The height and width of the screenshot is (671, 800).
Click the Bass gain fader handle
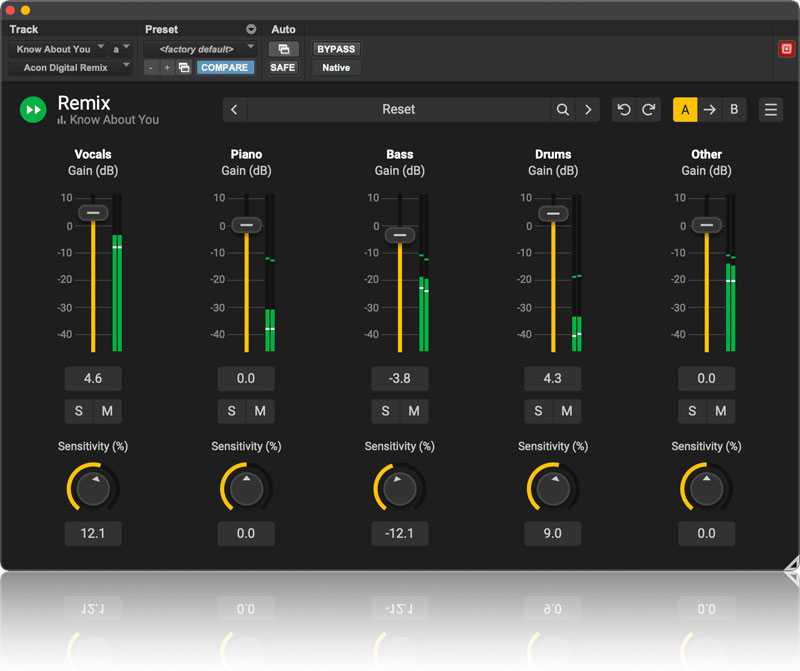400,235
